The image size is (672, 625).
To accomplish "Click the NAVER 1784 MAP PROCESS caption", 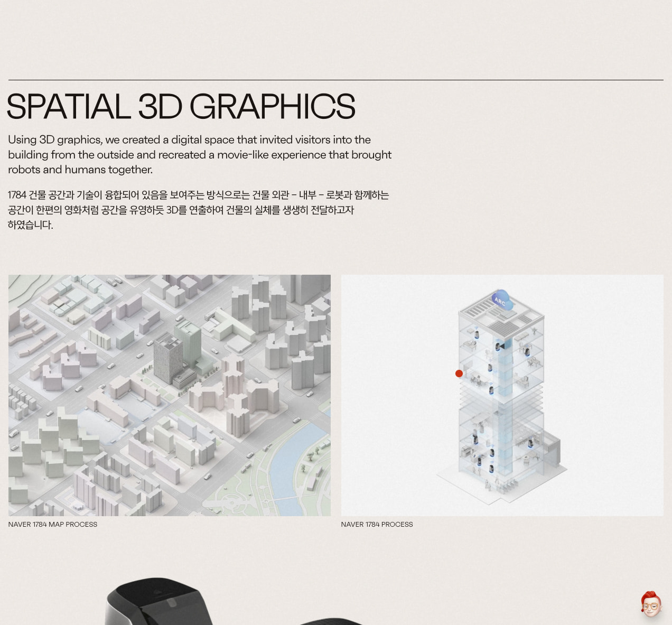I will (x=53, y=525).
